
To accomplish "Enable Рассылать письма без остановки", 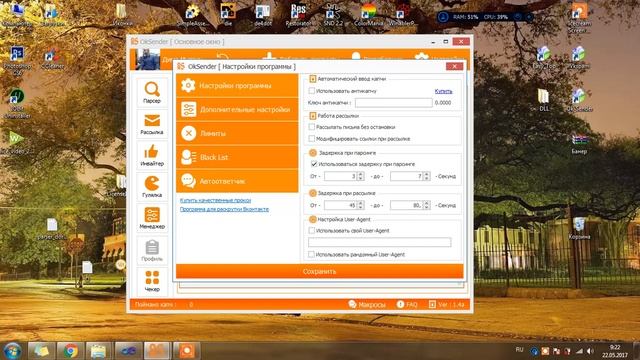I will point(311,127).
